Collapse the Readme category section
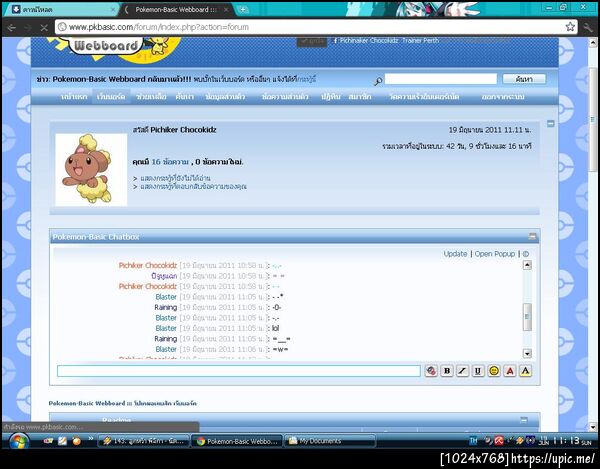Screen dimensions: 600x469 524,420
